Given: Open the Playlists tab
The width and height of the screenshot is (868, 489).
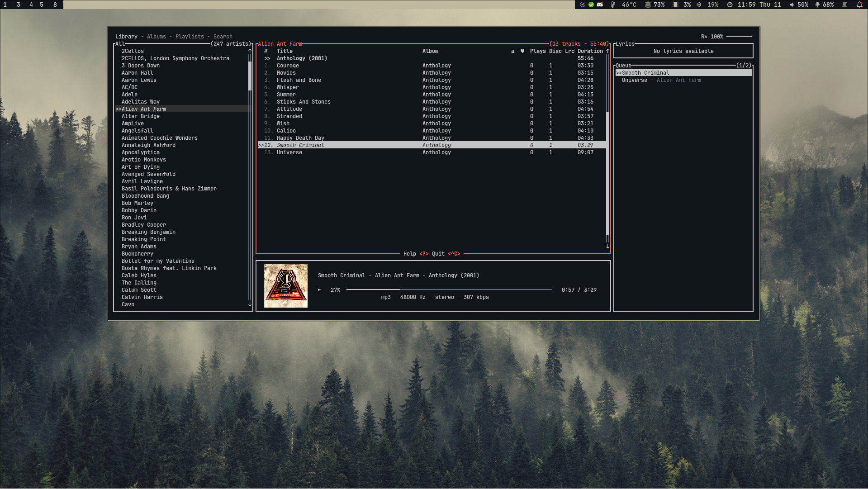Looking at the screenshot, I should 190,37.
